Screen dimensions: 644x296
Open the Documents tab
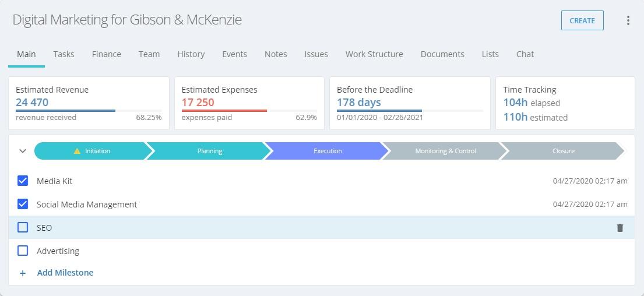(442, 54)
